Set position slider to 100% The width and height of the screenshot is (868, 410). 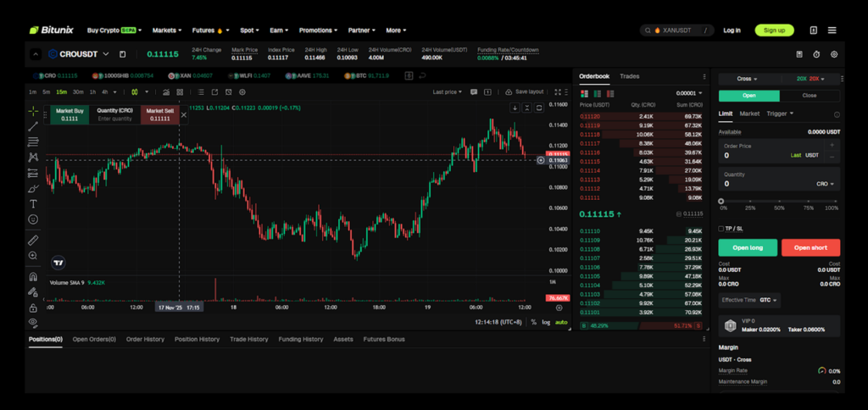pos(837,202)
